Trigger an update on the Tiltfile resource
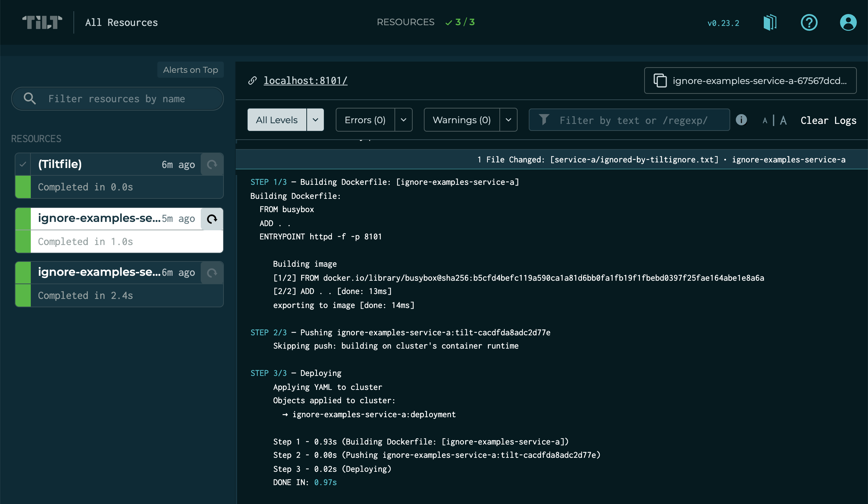 212,164
